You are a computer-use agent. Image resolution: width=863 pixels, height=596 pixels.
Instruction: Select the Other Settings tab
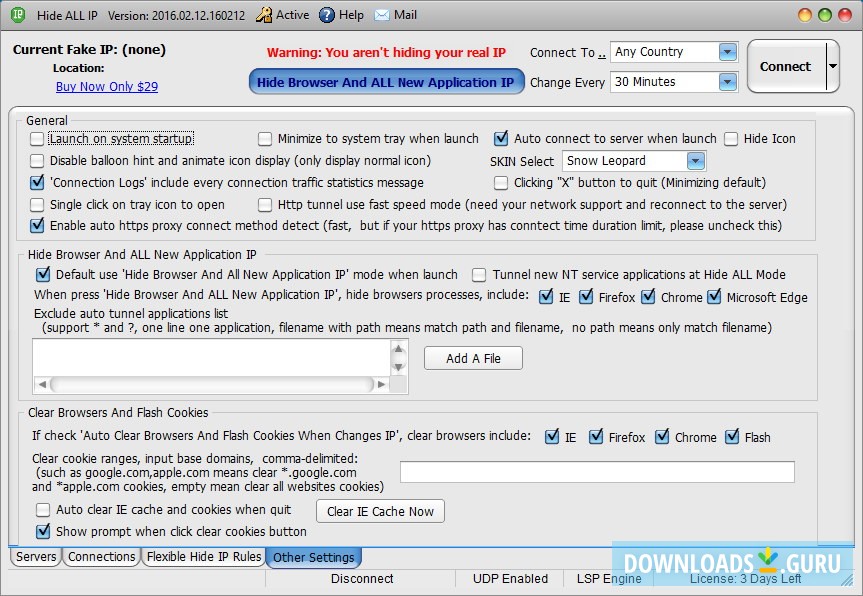pos(314,557)
